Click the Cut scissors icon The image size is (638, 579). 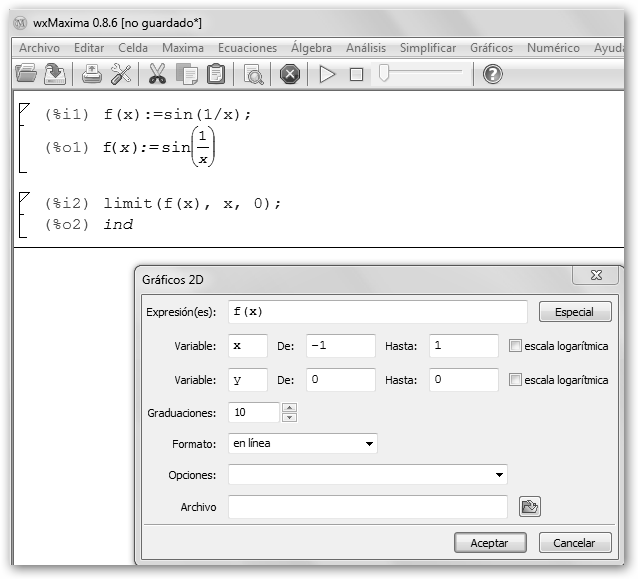158,73
